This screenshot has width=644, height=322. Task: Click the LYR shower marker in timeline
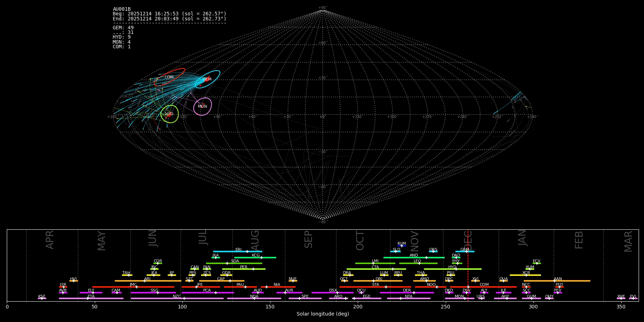click(63, 287)
